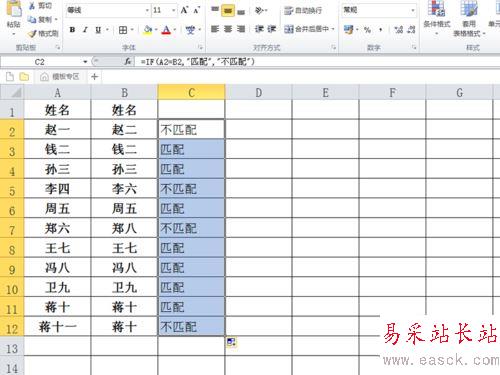Screen dimensions: 500x375
Task: Open the number format 常规 dropdown
Action: click(x=413, y=10)
